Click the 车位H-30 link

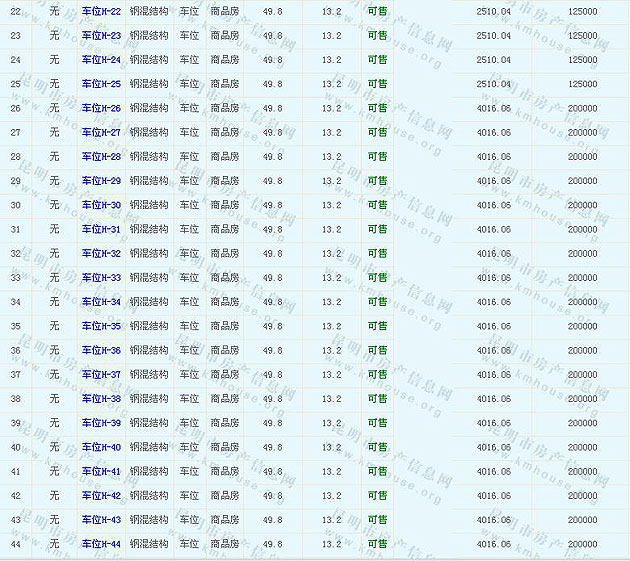click(101, 205)
